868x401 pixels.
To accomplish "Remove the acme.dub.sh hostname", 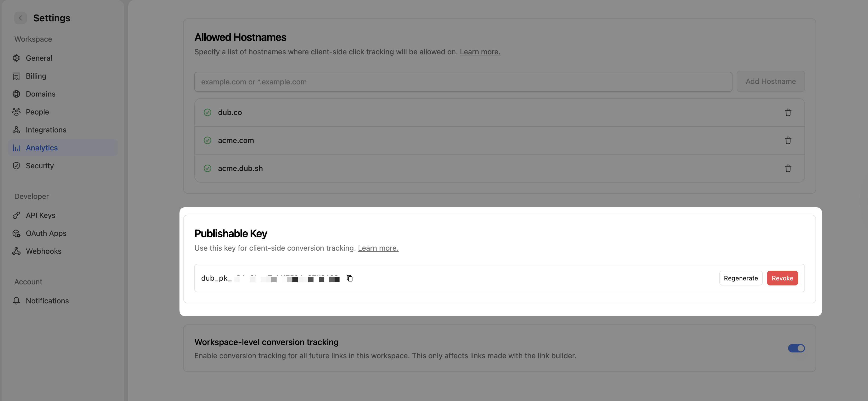I will (x=788, y=168).
